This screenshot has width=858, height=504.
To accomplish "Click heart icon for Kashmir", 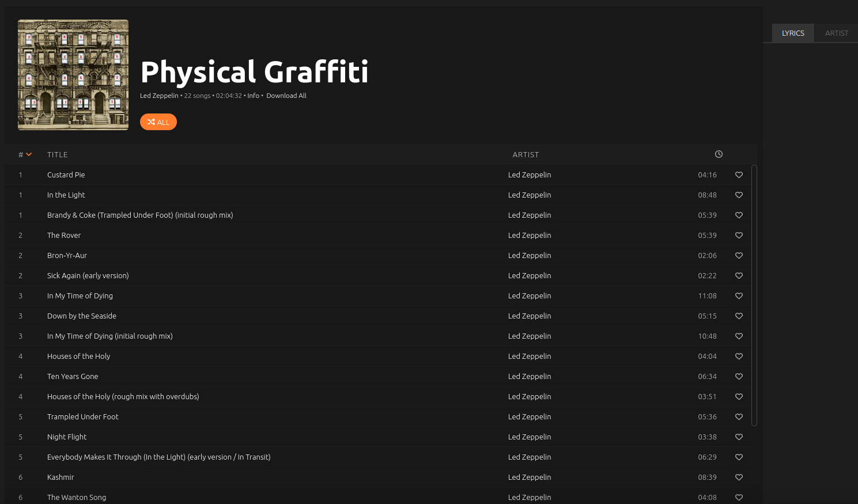I will tap(739, 478).
